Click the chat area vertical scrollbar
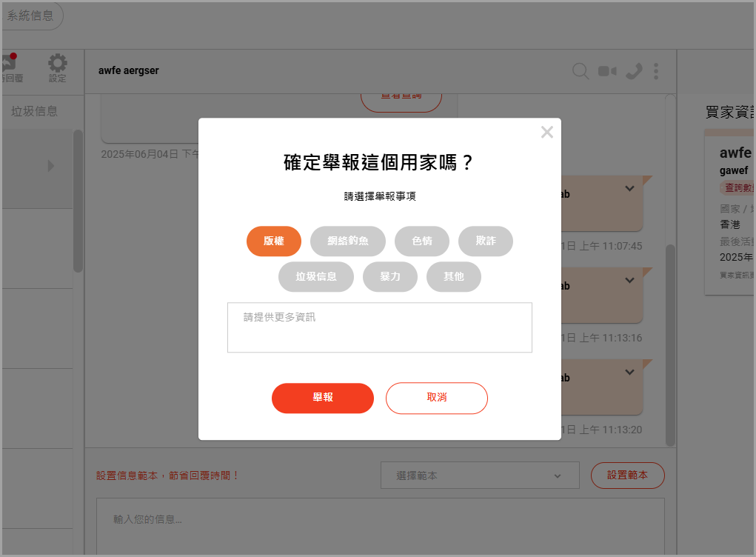This screenshot has height=557, width=756. pyautogui.click(x=670, y=345)
